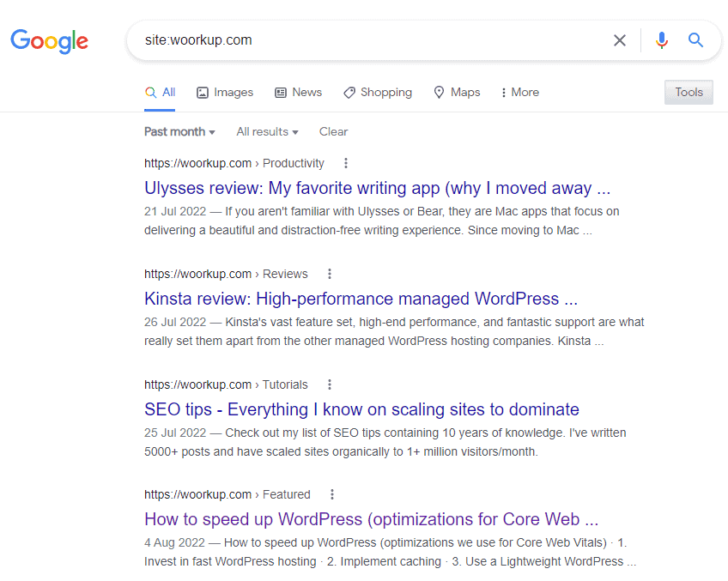Click the blue magnifier search icon
The height and width of the screenshot is (581, 728).
tap(695, 40)
